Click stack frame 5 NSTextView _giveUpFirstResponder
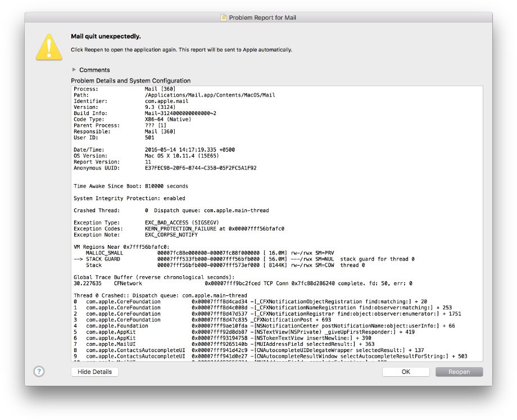This screenshot has width=517, height=420. point(244,332)
